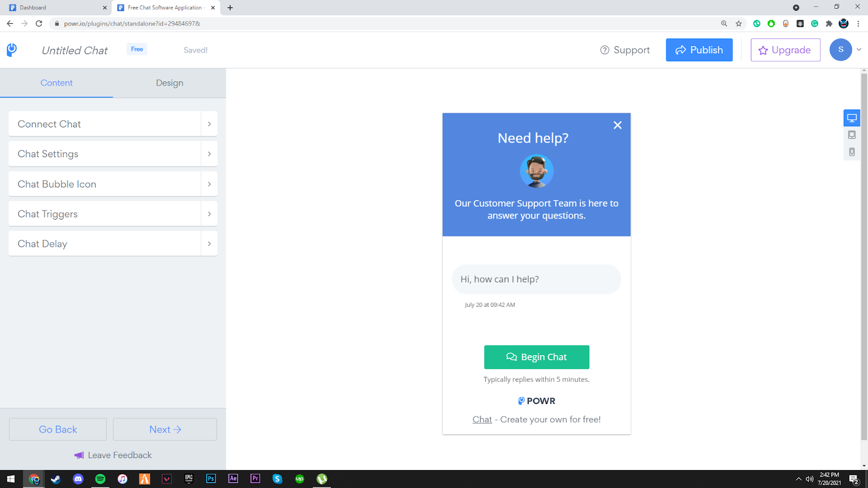
Task: Open Skype from the taskbar
Action: coord(277,479)
